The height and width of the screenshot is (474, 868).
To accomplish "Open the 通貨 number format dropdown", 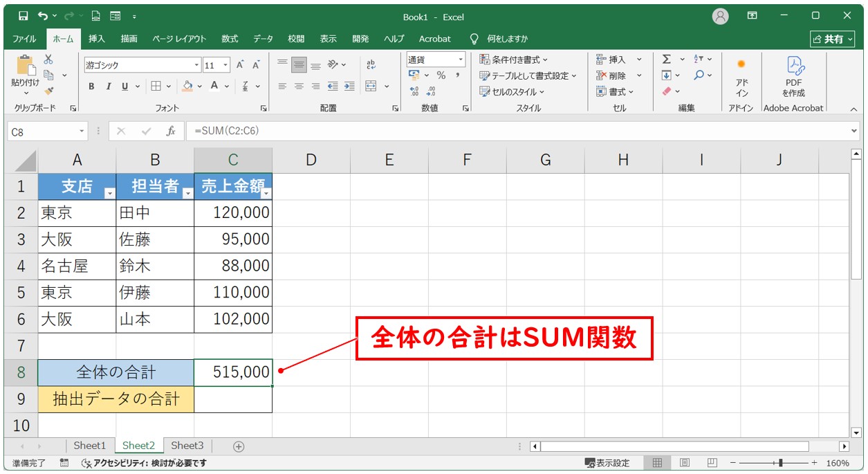I will tap(461, 60).
